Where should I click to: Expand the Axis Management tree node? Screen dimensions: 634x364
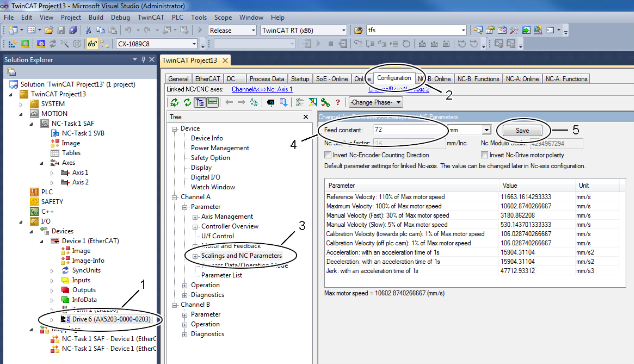pos(195,217)
